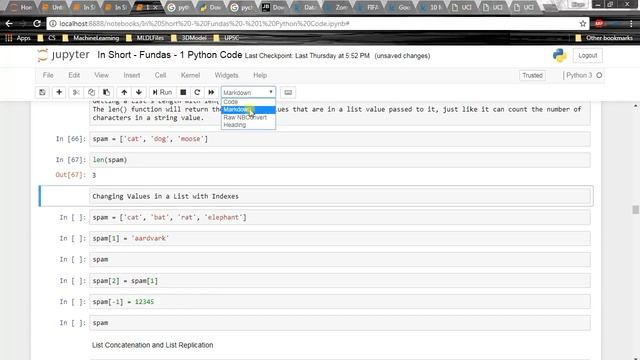Click the Python logo icon
The height and width of the screenshot is (360, 640).
560,56
